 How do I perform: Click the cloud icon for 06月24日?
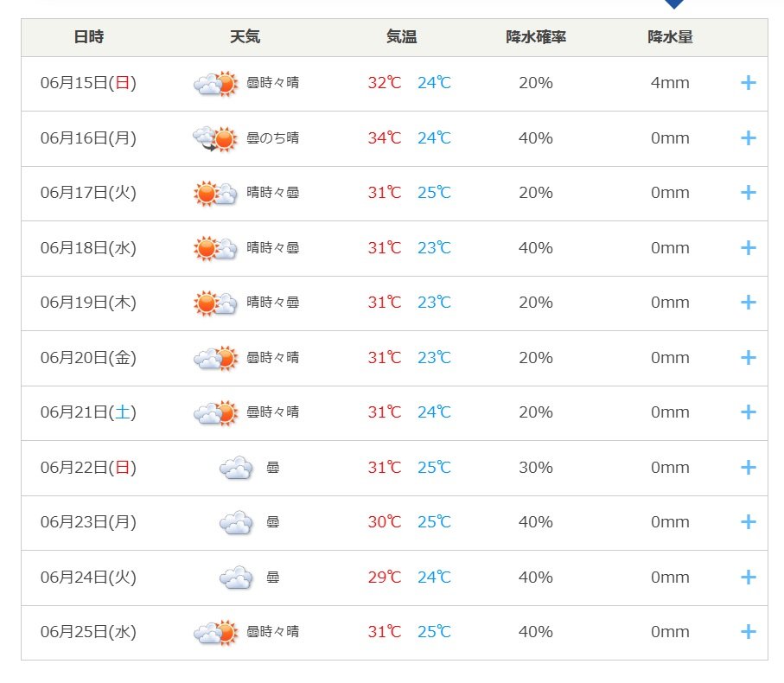tap(236, 578)
